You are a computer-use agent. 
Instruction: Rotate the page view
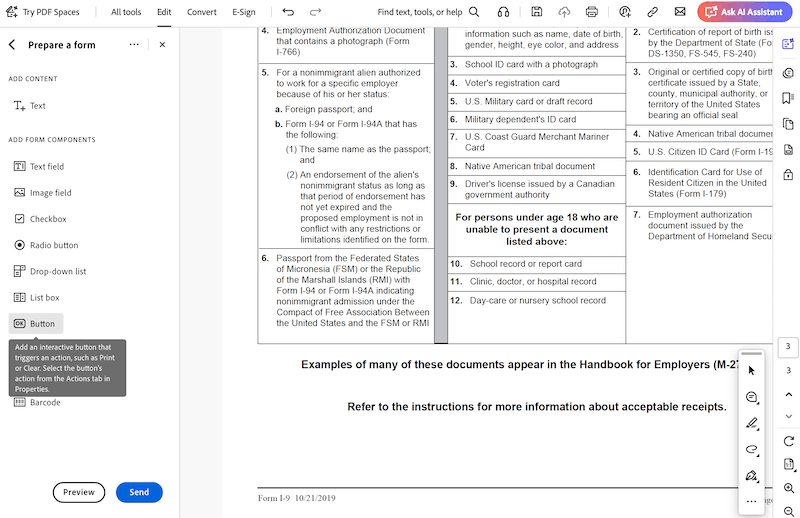788,441
